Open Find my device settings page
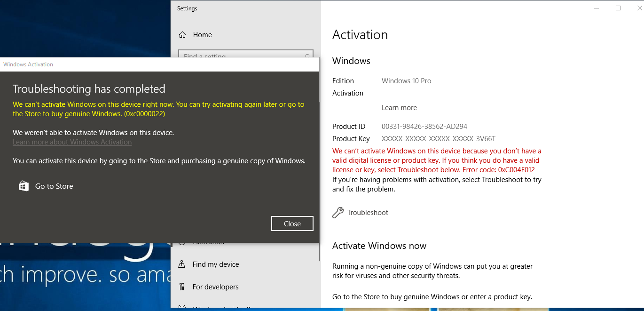This screenshot has width=644, height=311. [215, 264]
